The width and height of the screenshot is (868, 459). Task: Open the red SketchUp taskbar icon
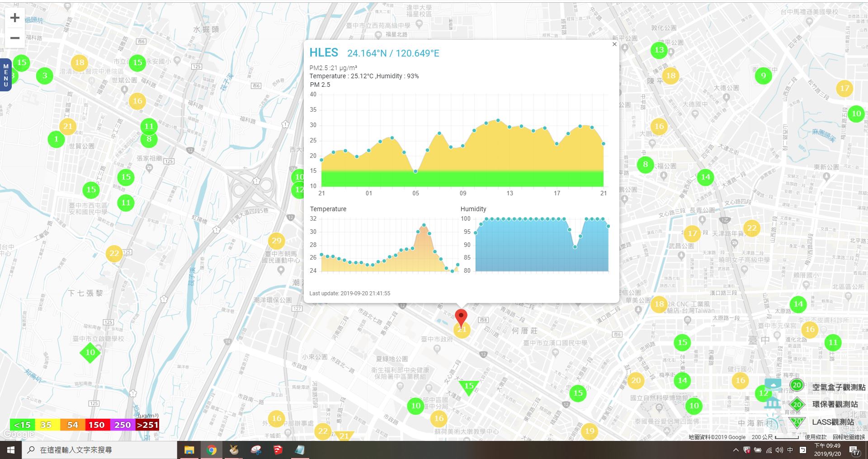pyautogui.click(x=278, y=450)
